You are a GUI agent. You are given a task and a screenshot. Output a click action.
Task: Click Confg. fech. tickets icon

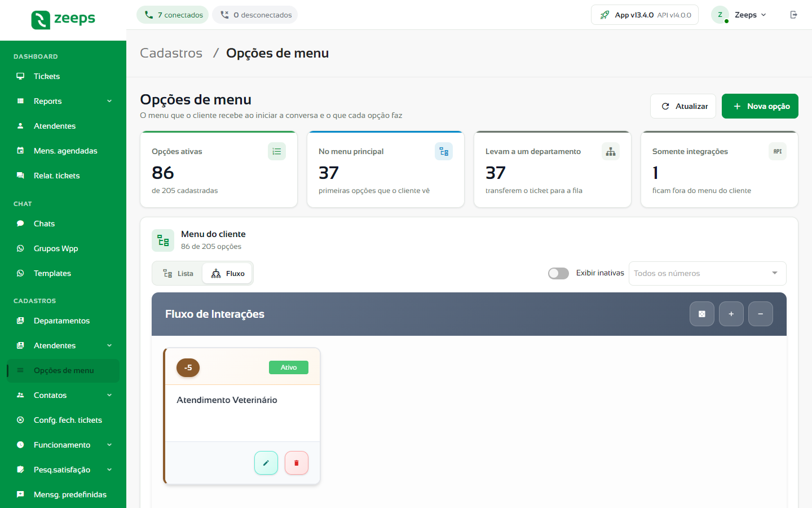coord(20,420)
